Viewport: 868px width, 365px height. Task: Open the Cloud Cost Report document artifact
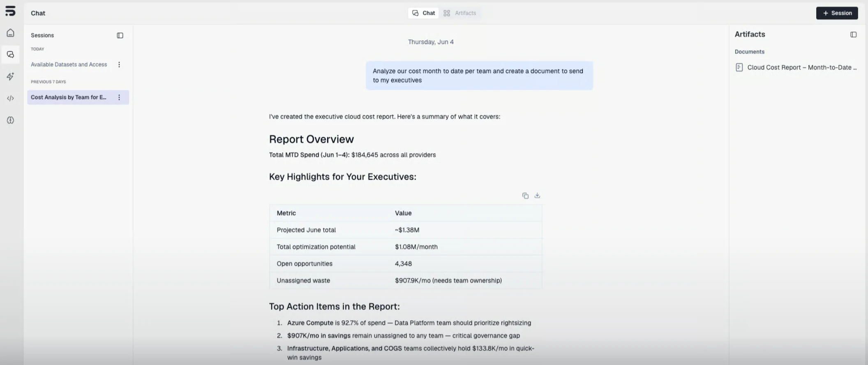click(796, 67)
